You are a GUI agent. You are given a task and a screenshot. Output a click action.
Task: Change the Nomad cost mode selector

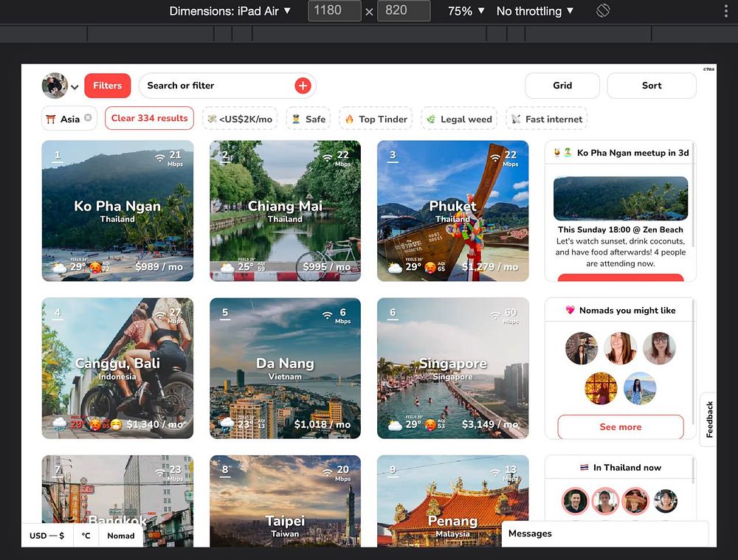tap(121, 536)
